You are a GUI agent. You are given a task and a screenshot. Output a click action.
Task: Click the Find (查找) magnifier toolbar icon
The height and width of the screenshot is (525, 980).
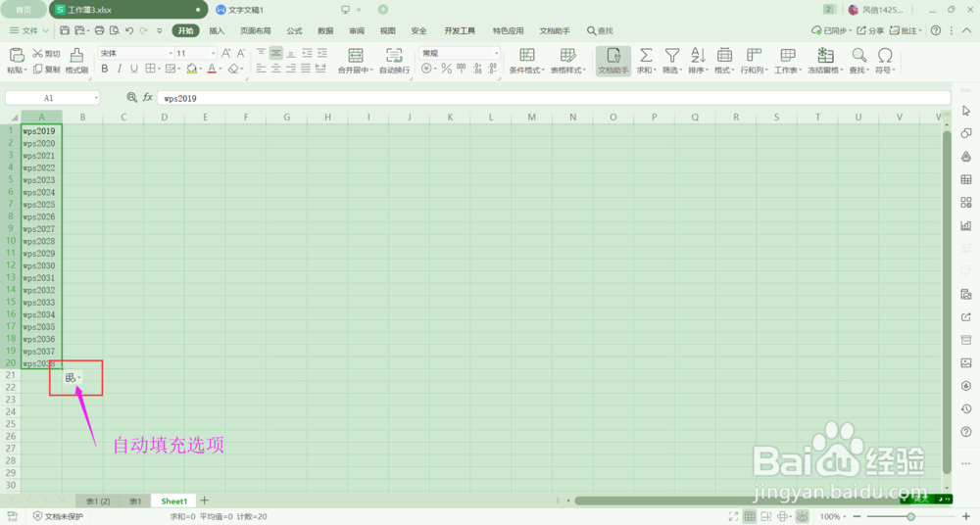(858, 55)
